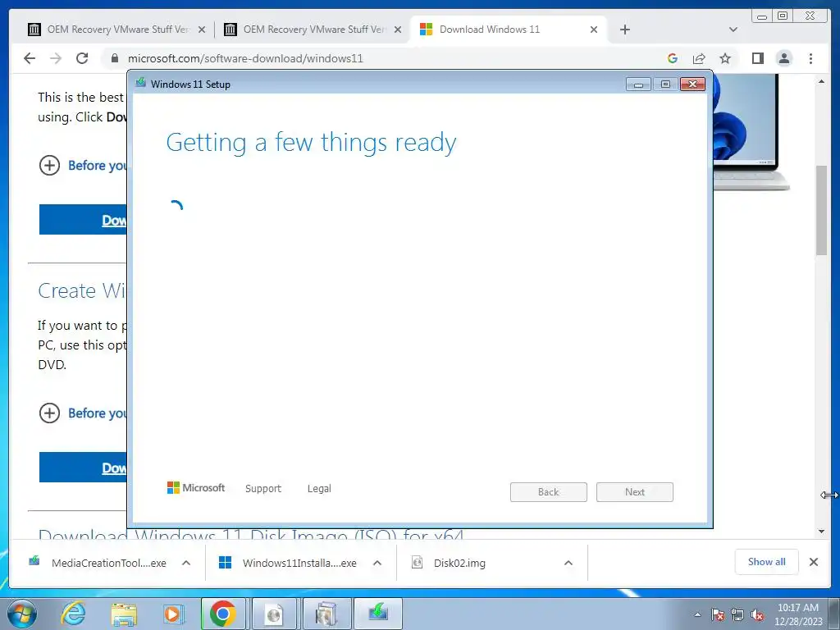Maximize the Windows 11 Setup window
This screenshot has width=840, height=630.
pyautogui.click(x=665, y=84)
